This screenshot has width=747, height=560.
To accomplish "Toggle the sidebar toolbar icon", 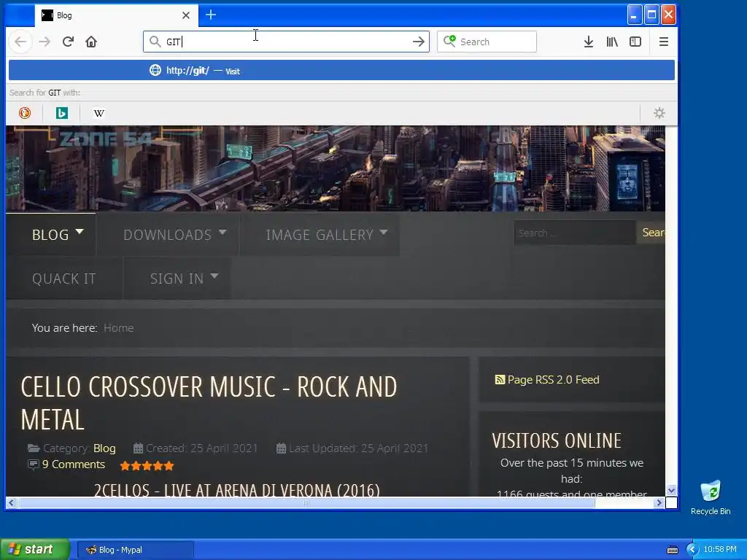I will tap(635, 42).
